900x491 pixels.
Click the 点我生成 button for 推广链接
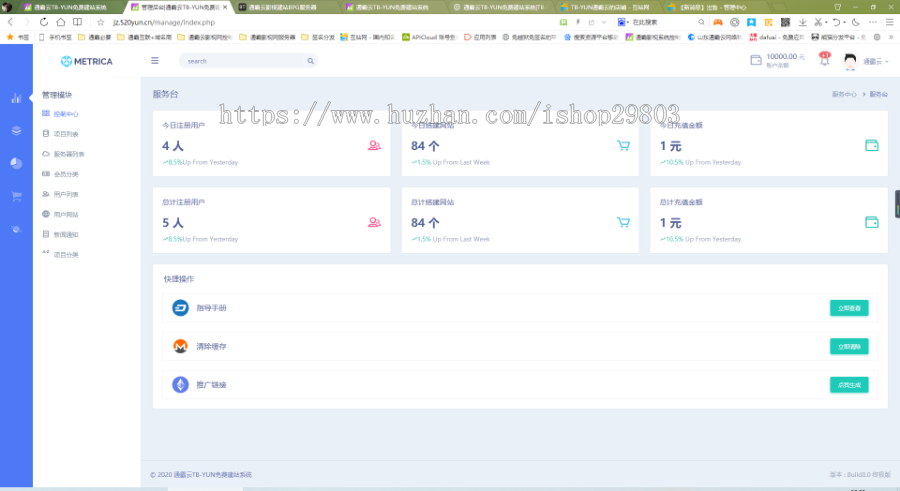[x=849, y=385]
